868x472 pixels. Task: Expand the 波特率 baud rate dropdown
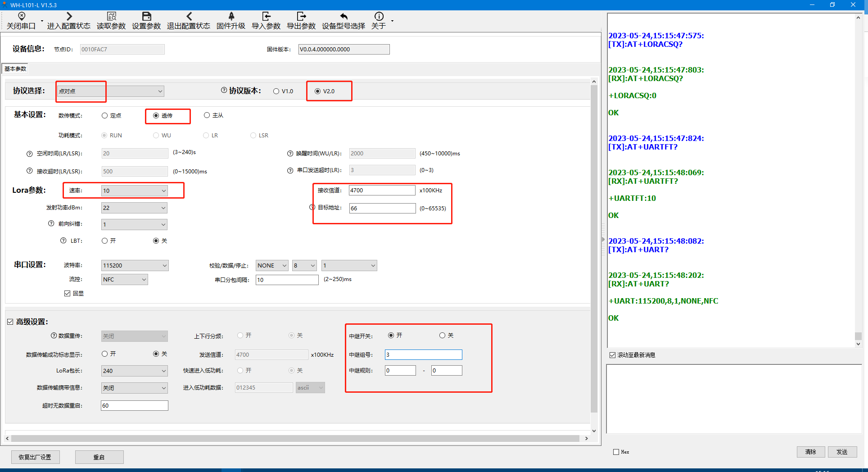[x=134, y=266]
